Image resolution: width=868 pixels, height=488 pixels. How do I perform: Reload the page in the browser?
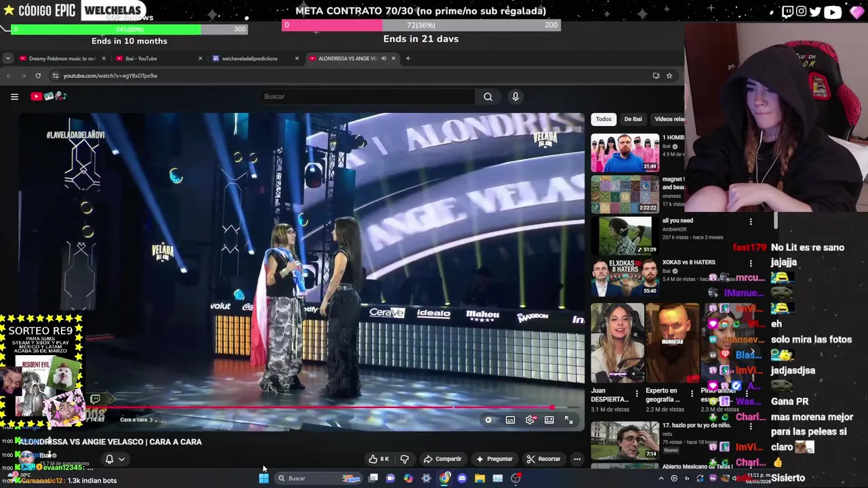click(38, 76)
